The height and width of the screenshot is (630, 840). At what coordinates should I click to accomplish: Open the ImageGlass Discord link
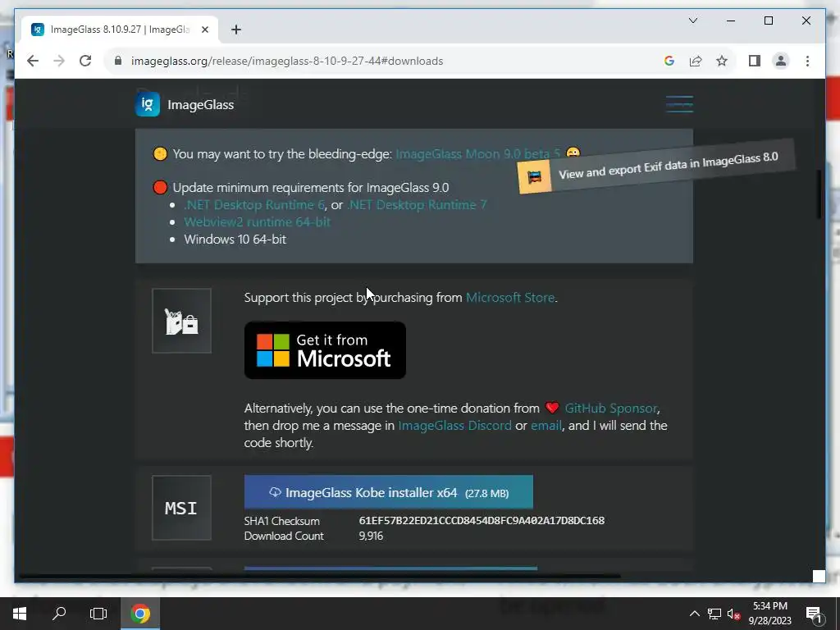(x=454, y=426)
